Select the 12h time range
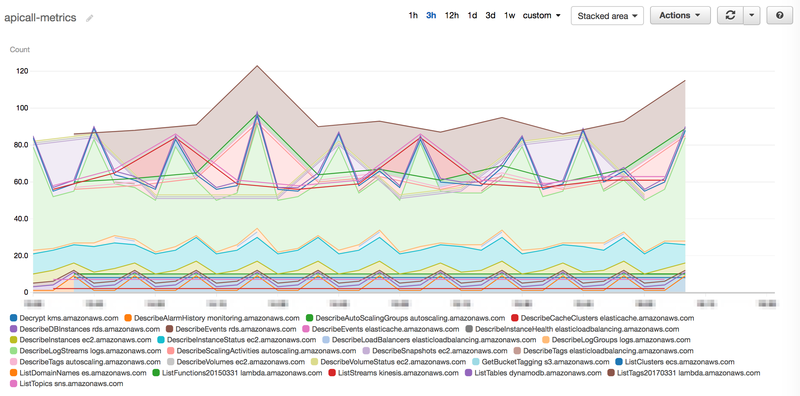This screenshot has width=800, height=396. click(452, 15)
